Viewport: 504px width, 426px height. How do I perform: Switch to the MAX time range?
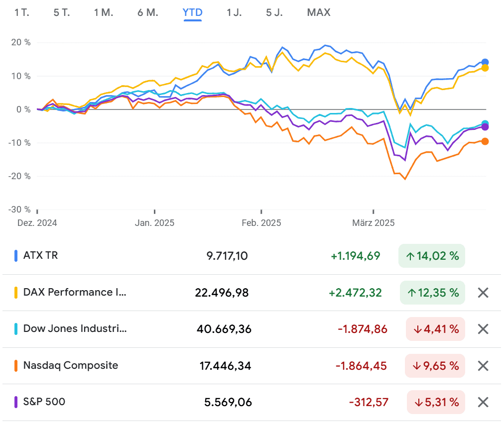click(319, 12)
